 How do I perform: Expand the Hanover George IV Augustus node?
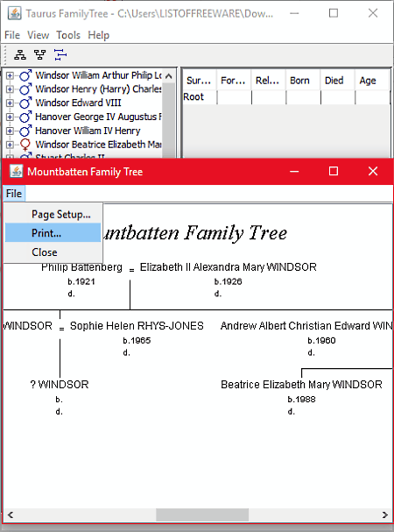click(10, 117)
